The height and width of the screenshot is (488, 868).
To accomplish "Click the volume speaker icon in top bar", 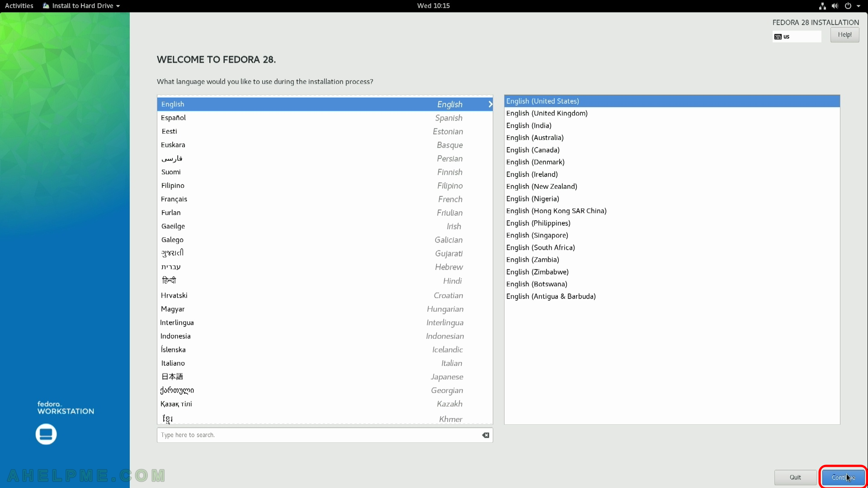I will click(835, 6).
